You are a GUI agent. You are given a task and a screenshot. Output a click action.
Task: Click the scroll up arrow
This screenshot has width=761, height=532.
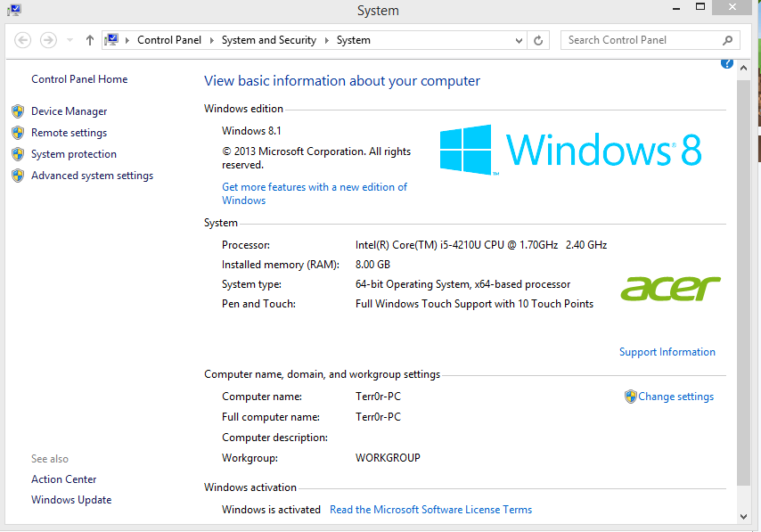pos(743,69)
